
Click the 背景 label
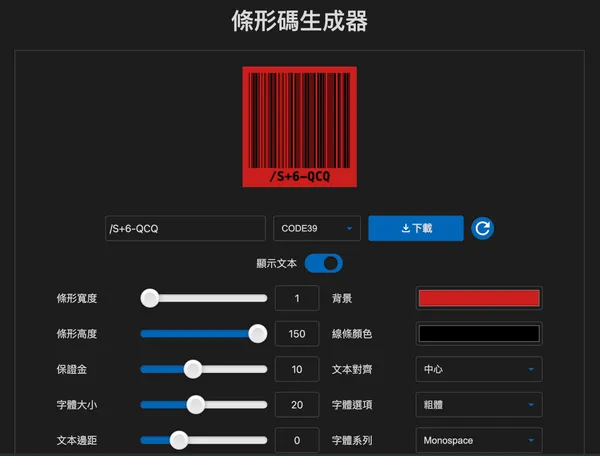(x=342, y=298)
